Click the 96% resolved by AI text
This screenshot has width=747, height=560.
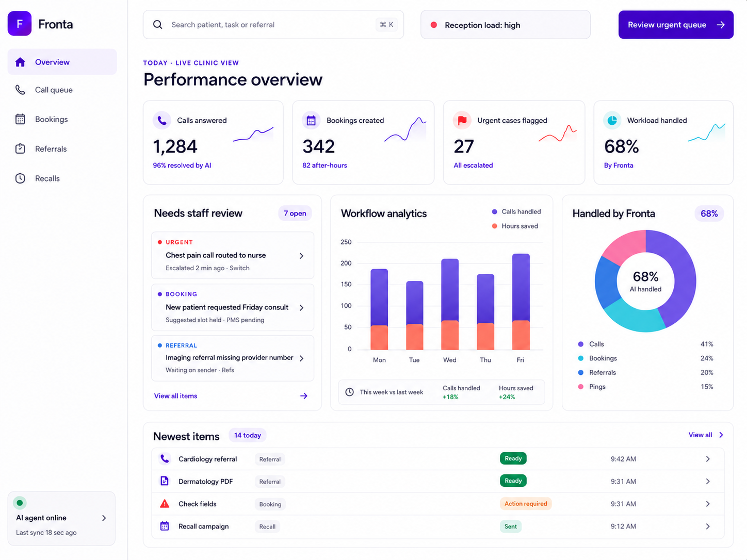tap(182, 165)
